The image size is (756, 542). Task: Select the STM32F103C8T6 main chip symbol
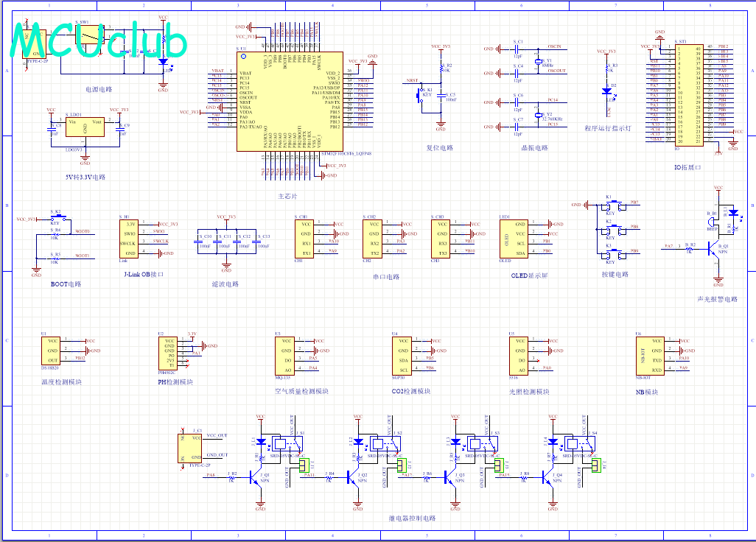[x=290, y=102]
